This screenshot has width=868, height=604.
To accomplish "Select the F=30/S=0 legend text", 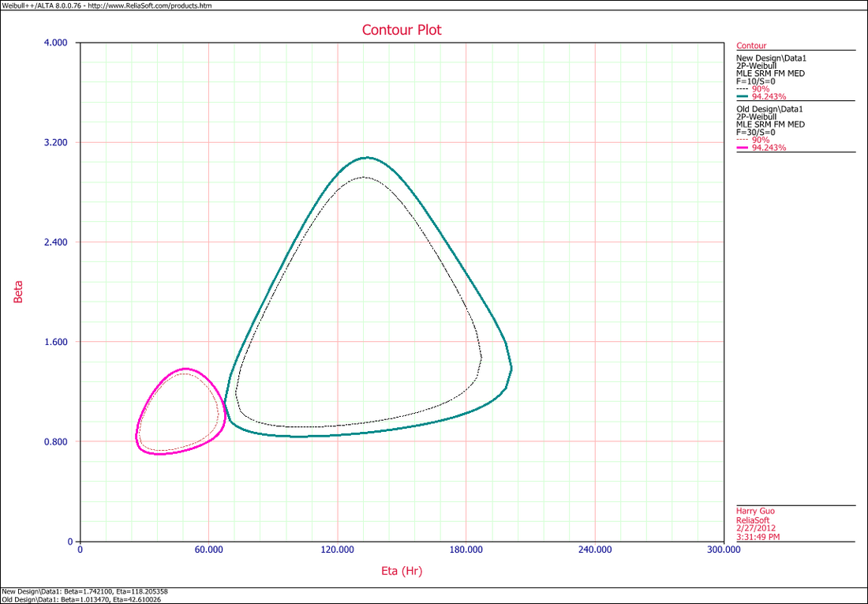I will (755, 132).
